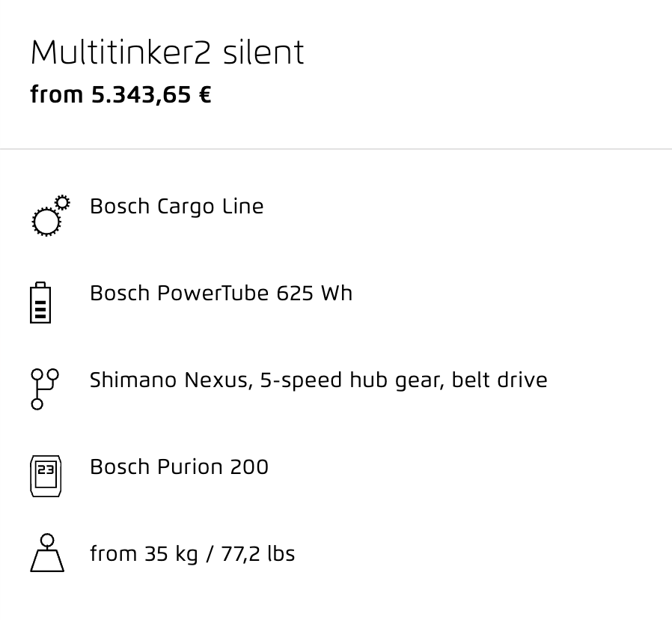Click the gear shifting branch icon
Viewport: 672px width, 620px height.
45,389
